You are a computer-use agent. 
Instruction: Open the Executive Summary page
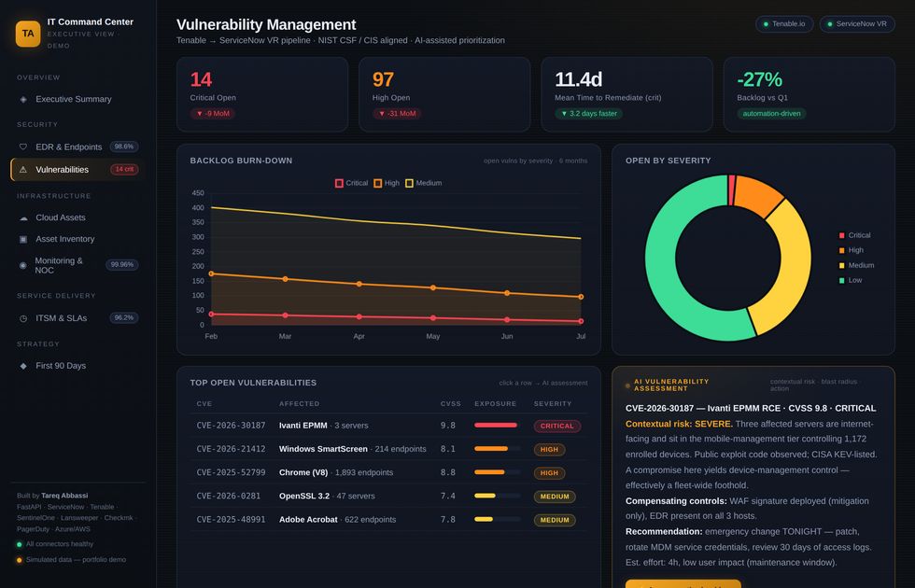(x=78, y=99)
